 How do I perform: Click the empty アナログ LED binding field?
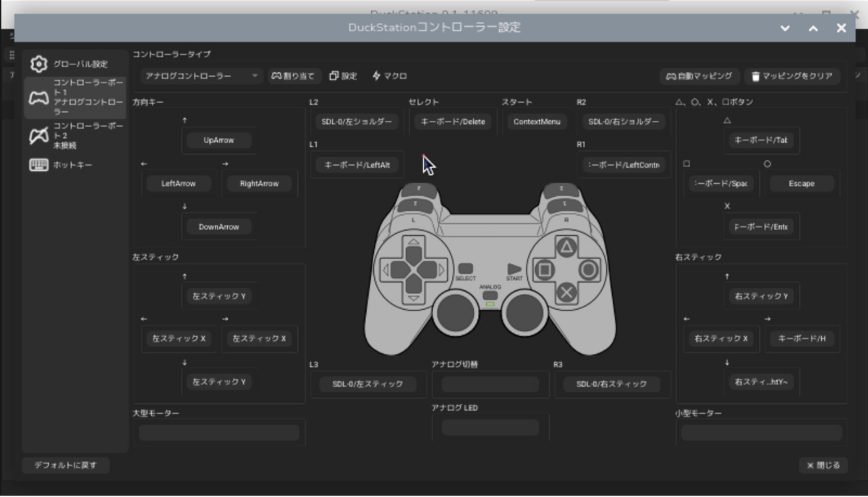pyautogui.click(x=490, y=427)
